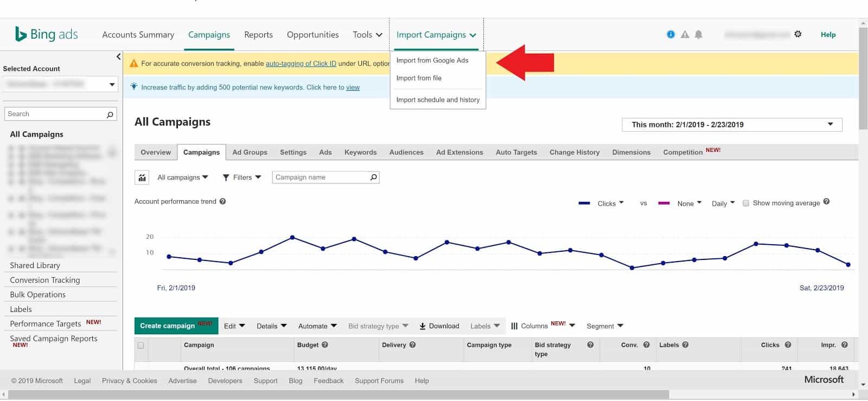Click the sidebar search magnifier icon
This screenshot has width=868, height=401.
coord(110,114)
